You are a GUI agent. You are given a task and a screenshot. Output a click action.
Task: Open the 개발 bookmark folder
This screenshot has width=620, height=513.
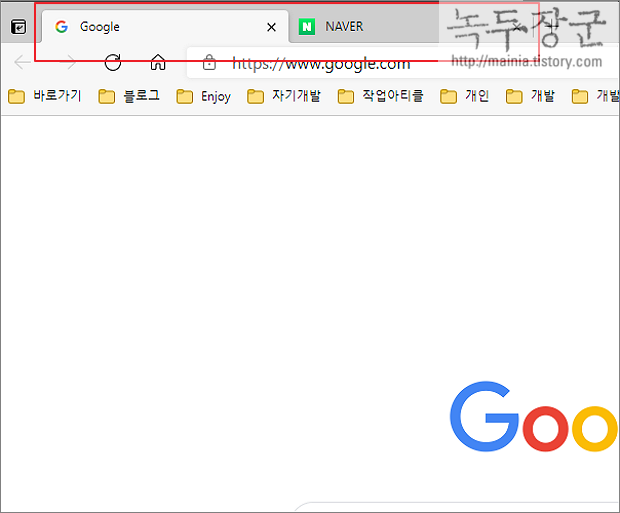pos(530,96)
